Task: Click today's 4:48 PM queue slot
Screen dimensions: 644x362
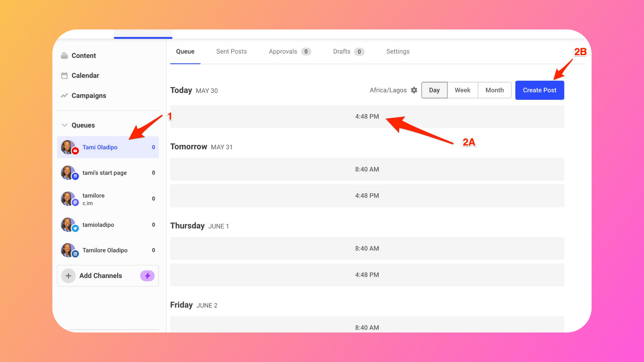Action: [367, 116]
